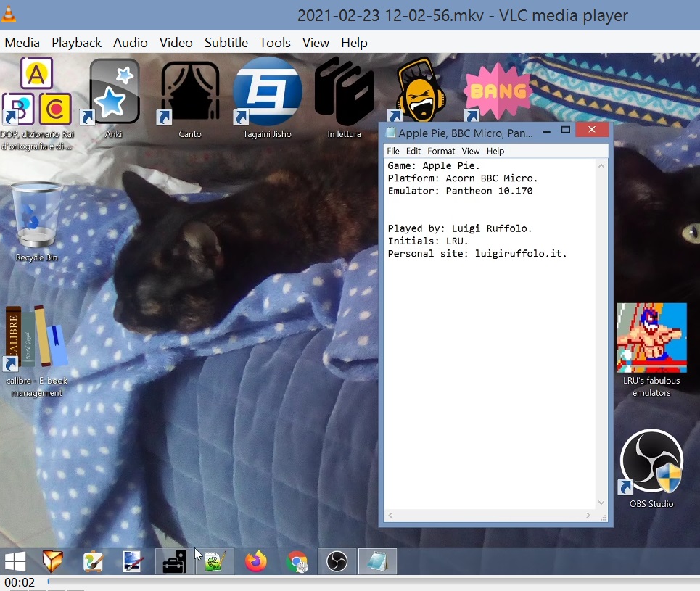Open Notepad's Format menu
This screenshot has width=700, height=591.
click(x=441, y=151)
